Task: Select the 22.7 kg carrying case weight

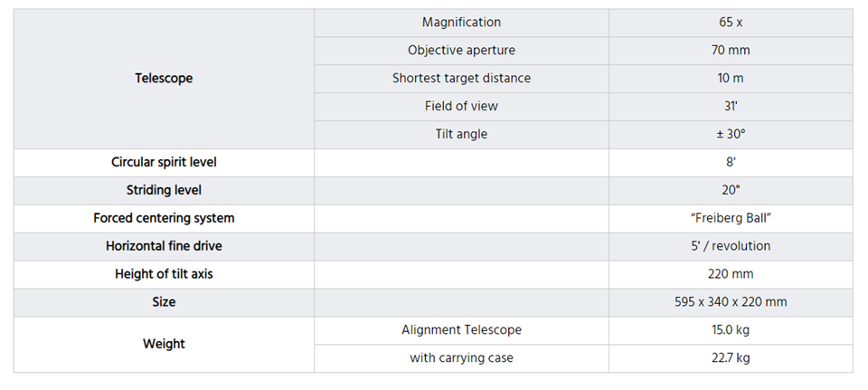Action: coord(731,357)
